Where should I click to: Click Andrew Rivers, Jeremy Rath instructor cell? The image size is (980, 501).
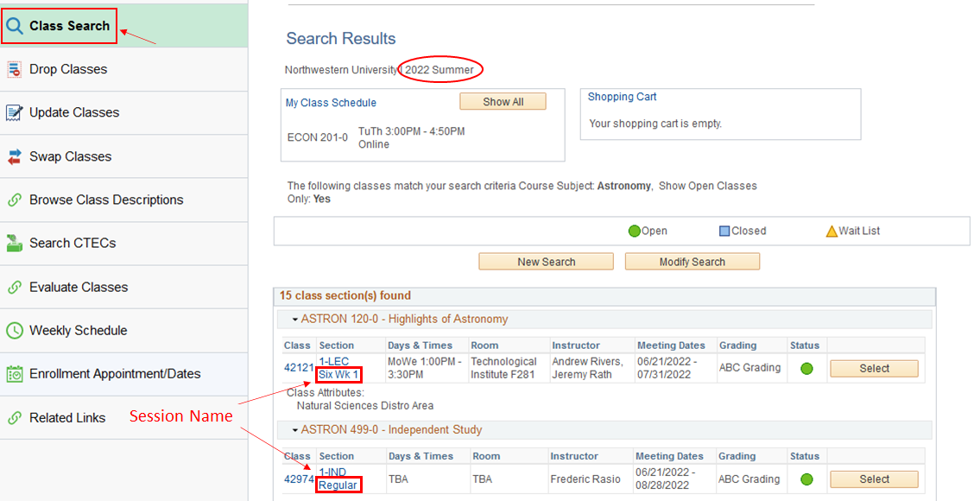(x=587, y=368)
